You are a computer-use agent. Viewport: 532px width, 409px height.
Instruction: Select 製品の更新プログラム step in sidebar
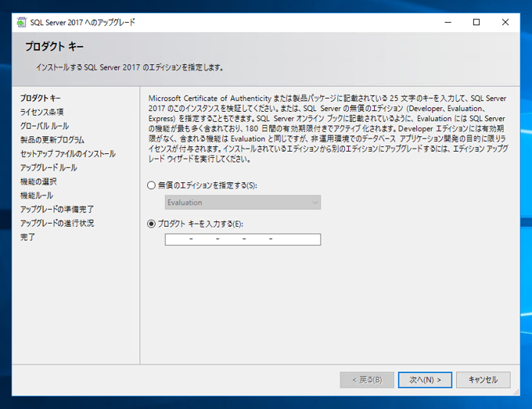[x=52, y=140]
